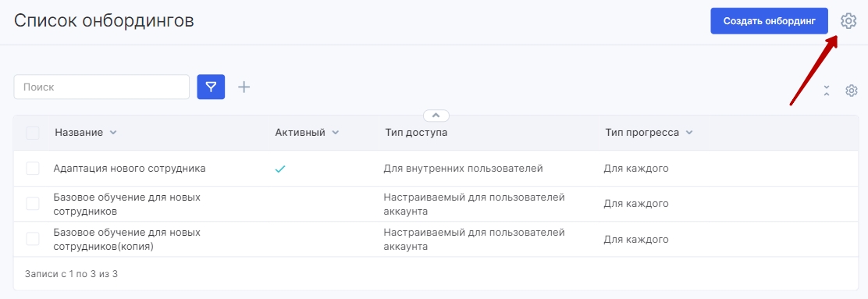Open Базовое обучение для новых сотрудников
868x299 pixels.
pyautogui.click(x=126, y=204)
